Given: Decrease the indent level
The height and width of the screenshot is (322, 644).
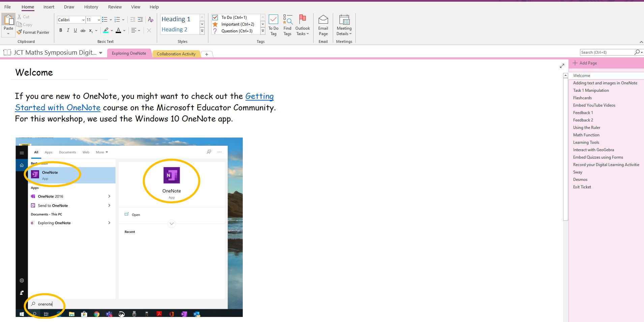Looking at the screenshot, I should pos(133,20).
